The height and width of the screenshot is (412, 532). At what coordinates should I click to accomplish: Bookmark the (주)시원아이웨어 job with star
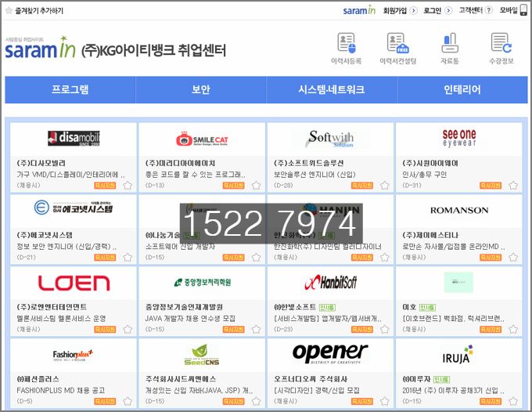tap(513, 186)
